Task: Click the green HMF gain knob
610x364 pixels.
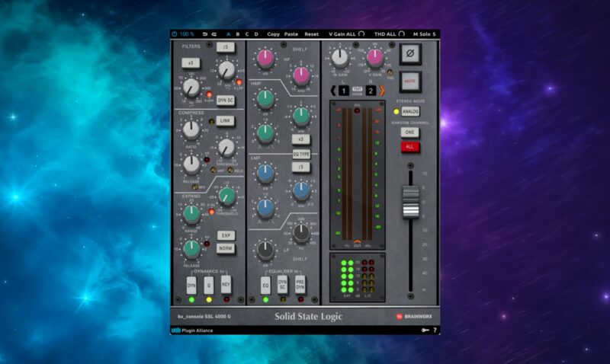Action: [x=265, y=99]
